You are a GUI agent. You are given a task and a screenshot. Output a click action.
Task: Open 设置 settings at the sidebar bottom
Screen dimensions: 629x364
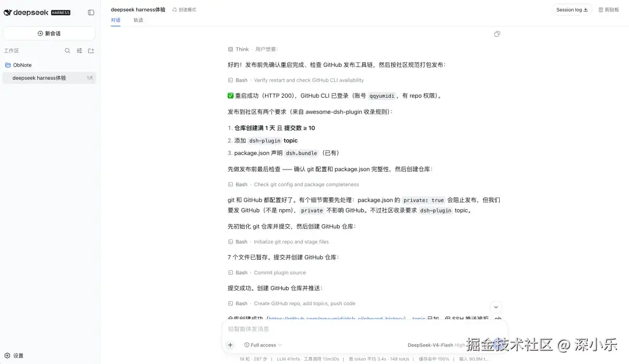(x=14, y=356)
